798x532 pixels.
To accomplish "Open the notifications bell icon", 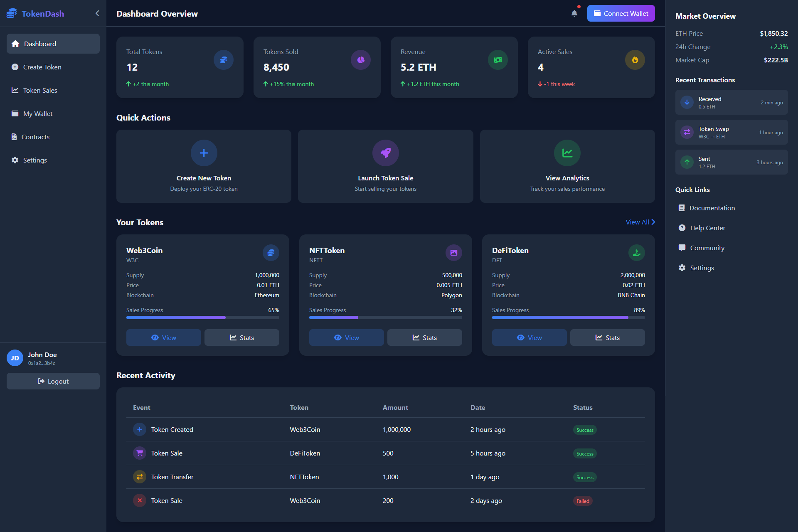I will (x=574, y=13).
